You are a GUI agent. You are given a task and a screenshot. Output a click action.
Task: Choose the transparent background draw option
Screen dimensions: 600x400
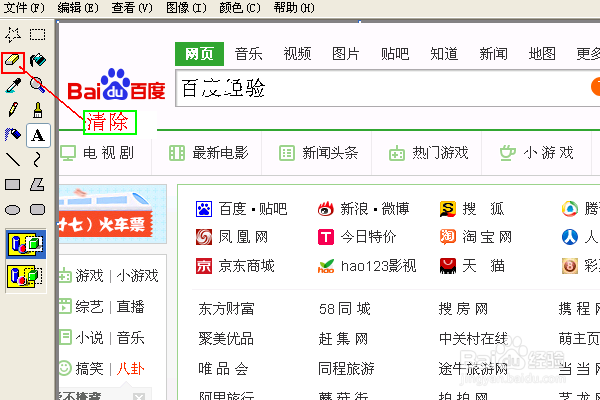[x=26, y=276]
